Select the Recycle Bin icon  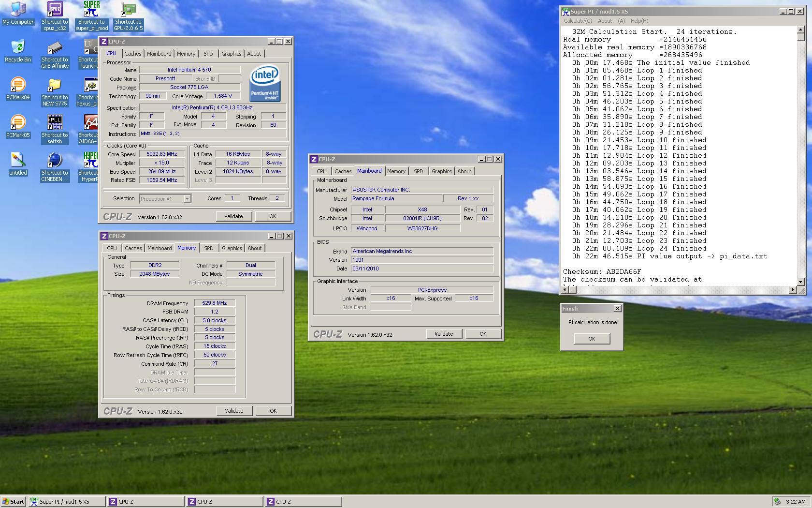click(18, 51)
